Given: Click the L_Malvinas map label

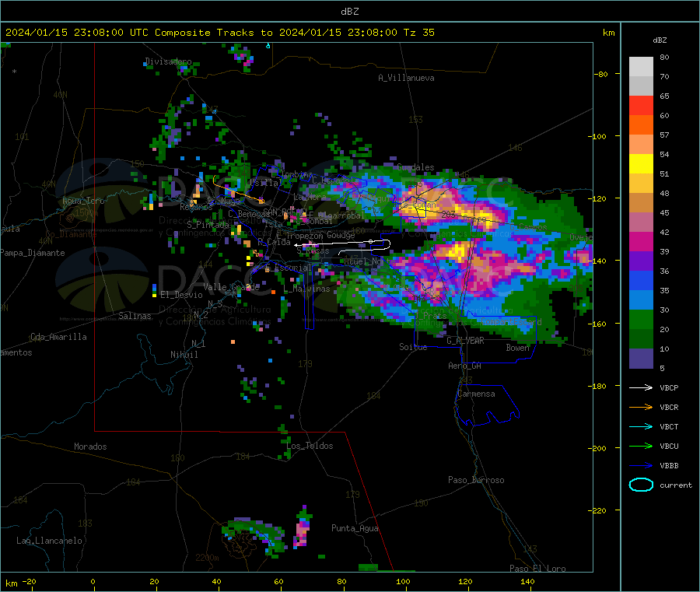Looking at the screenshot, I should pyautogui.click(x=306, y=289).
